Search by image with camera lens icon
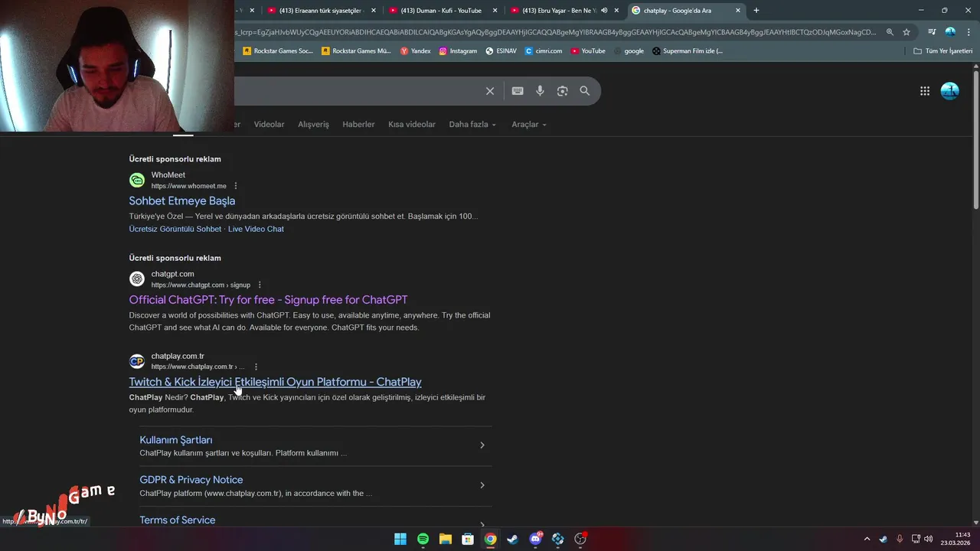 click(x=563, y=91)
